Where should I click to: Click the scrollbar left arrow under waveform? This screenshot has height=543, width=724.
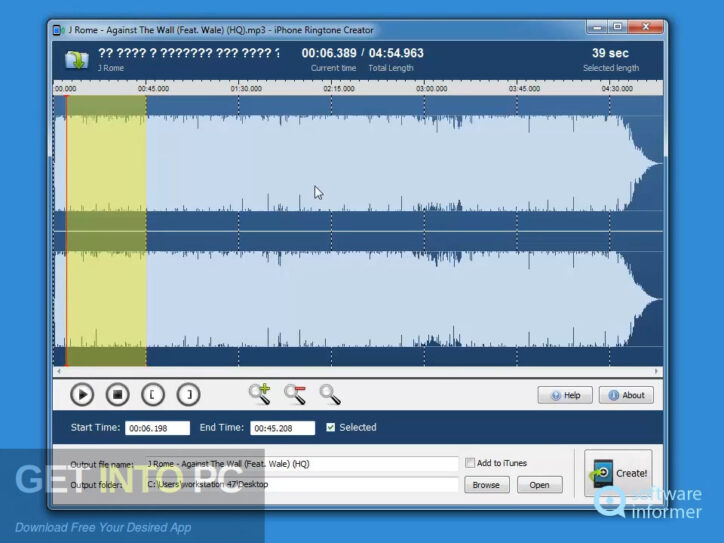pyautogui.click(x=59, y=371)
